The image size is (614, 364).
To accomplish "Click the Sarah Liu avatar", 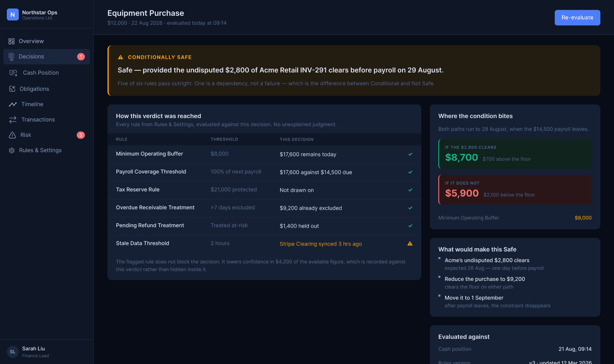I will tap(13, 352).
